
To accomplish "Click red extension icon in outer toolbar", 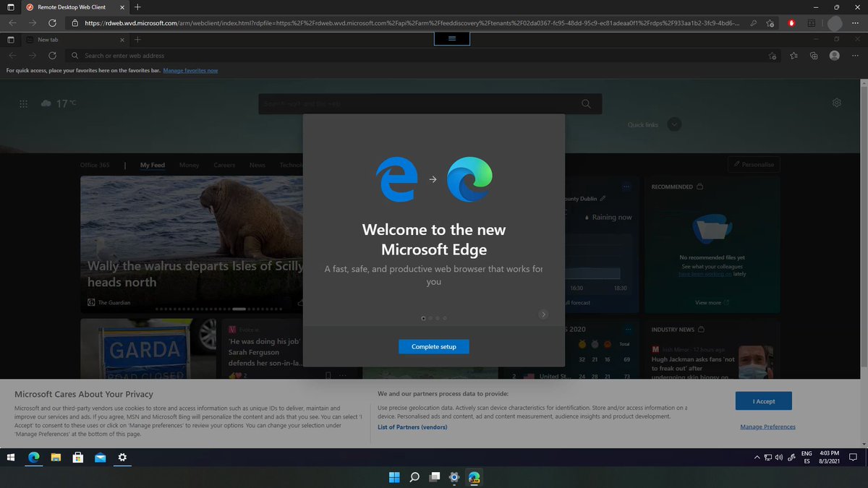I will click(x=791, y=22).
